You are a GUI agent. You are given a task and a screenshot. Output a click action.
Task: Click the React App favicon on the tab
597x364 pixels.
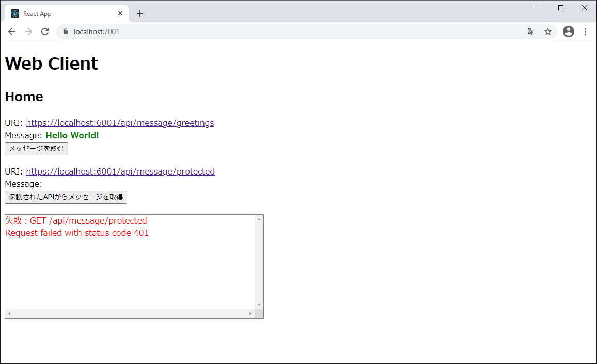tap(14, 13)
